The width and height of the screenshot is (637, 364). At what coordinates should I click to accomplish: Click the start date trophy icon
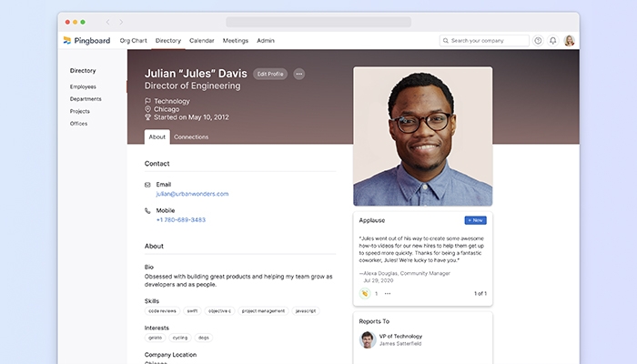(147, 117)
